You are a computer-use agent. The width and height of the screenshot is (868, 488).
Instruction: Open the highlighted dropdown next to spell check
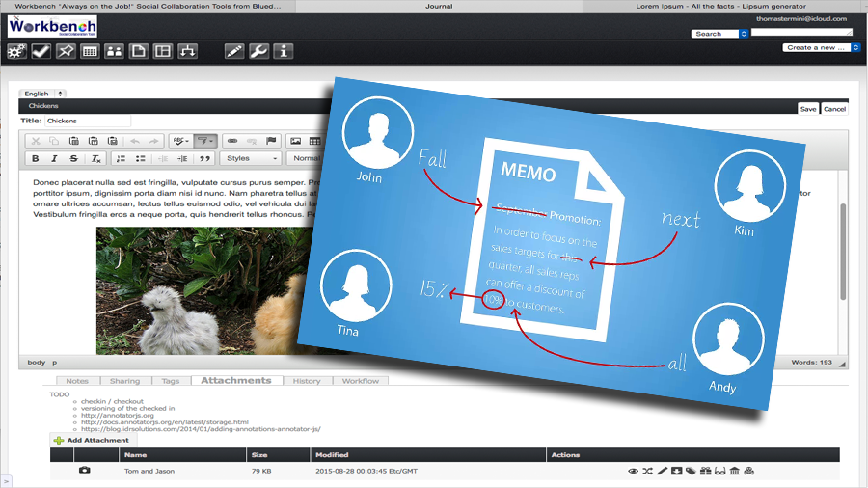[x=204, y=141]
